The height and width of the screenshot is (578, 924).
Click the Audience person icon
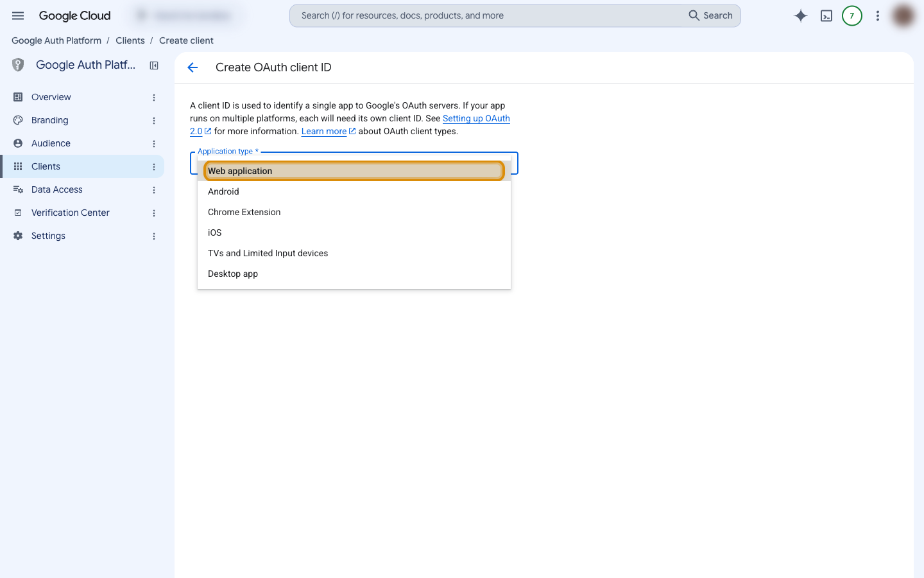18,143
